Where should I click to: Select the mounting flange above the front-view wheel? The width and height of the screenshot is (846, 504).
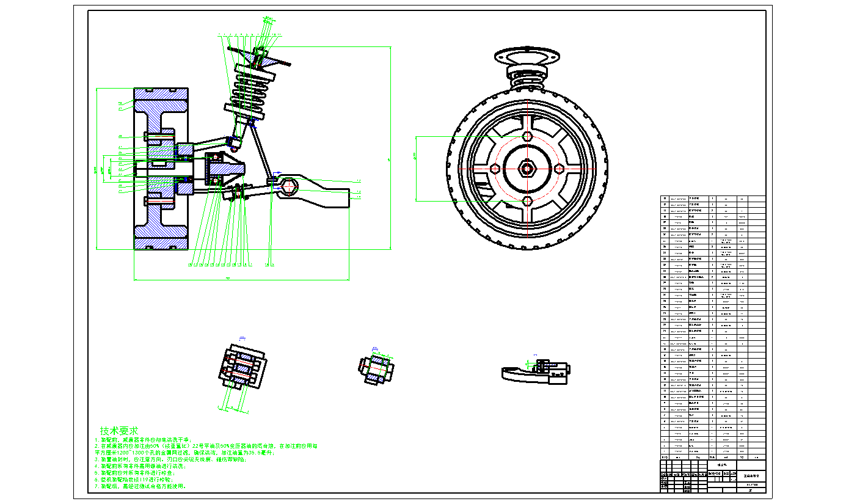click(527, 57)
